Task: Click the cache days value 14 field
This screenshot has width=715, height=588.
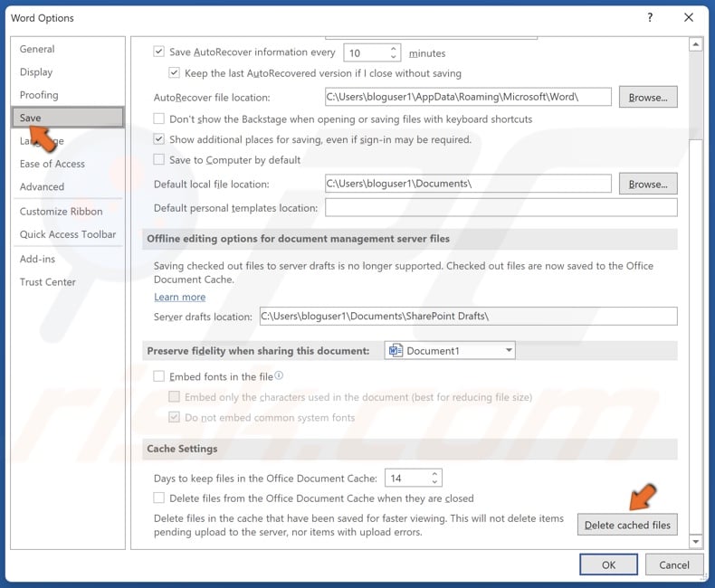Action: [x=407, y=479]
